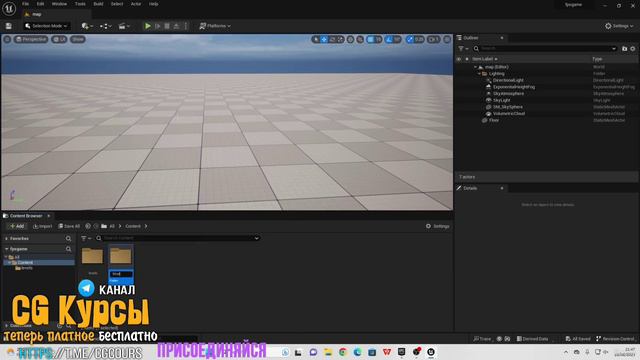Viewport: 640px width, 360px height.
Task: Click Save All in Content Browser
Action: point(69,226)
